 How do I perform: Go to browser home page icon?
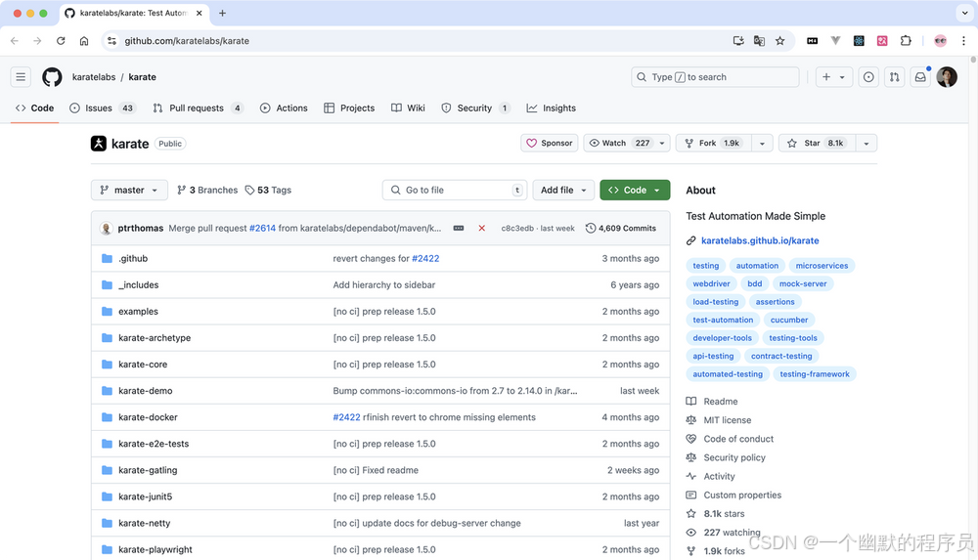click(83, 40)
